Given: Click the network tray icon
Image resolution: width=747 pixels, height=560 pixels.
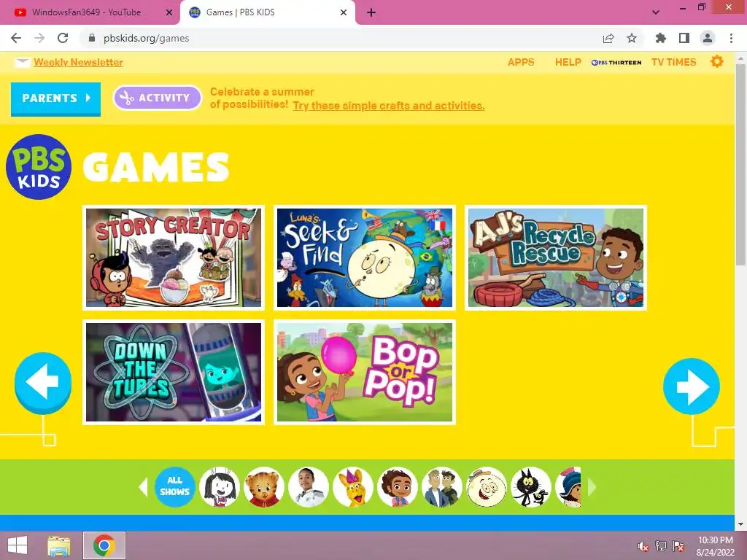Looking at the screenshot, I should pyautogui.click(x=661, y=546).
